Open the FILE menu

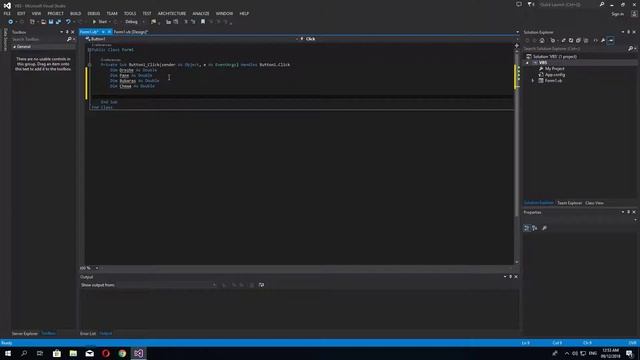[7, 13]
